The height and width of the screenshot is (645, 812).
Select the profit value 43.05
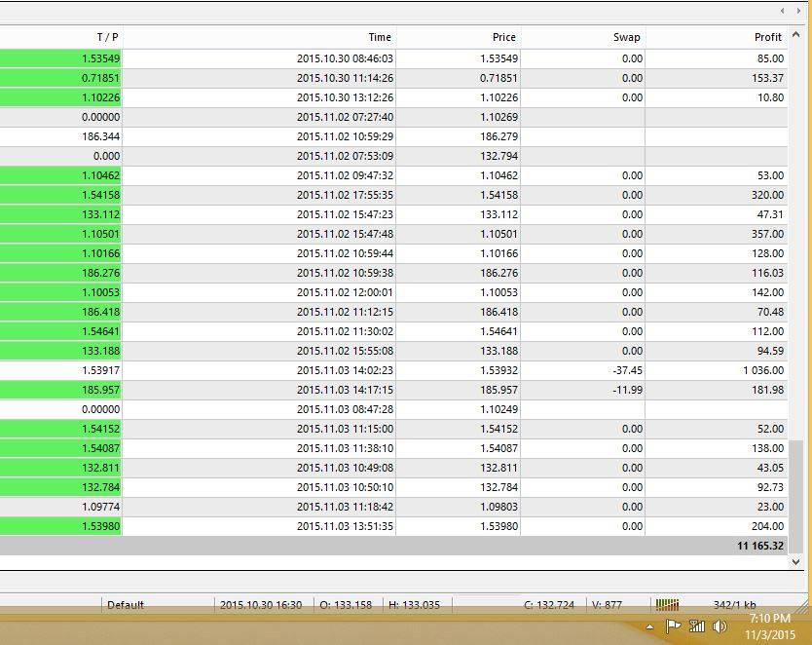coord(770,468)
